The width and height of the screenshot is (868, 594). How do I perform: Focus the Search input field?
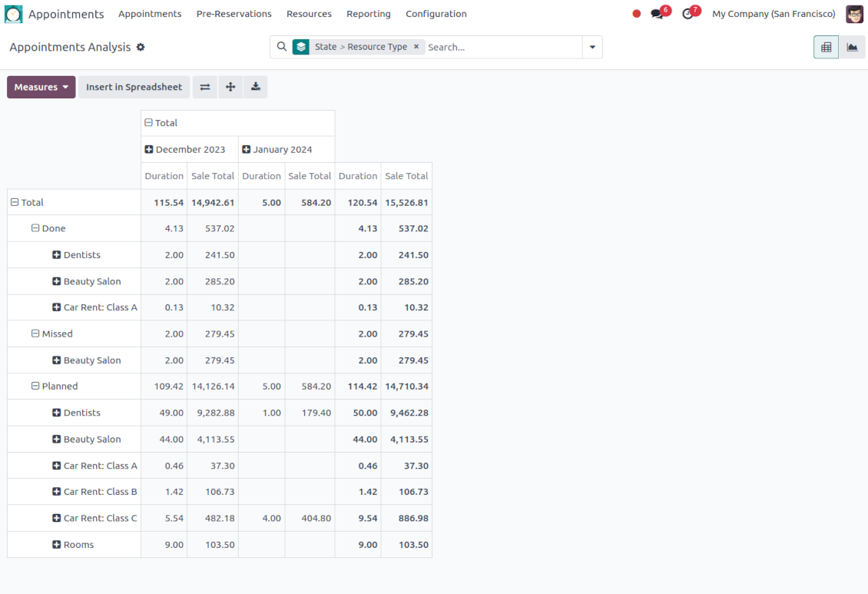[502, 47]
